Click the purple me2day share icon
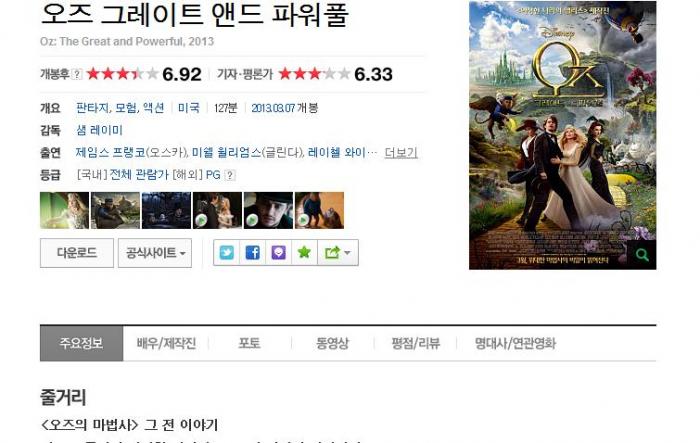700x443 pixels. (278, 253)
